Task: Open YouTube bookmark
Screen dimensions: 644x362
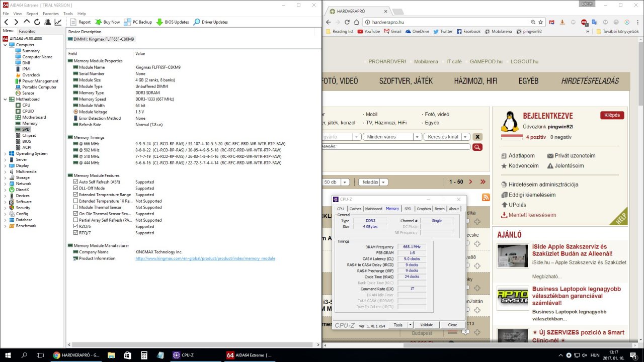Action: tap(369, 31)
